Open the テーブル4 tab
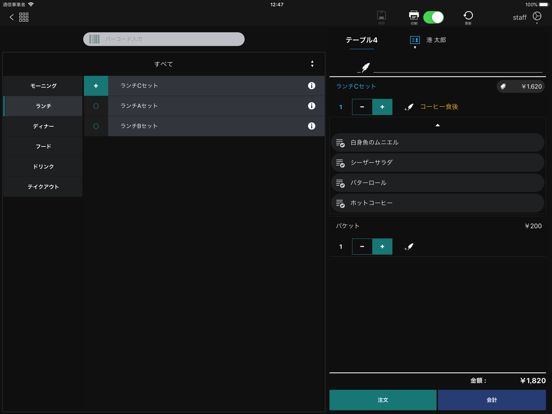Viewport: 552px width, 414px height. (362, 40)
